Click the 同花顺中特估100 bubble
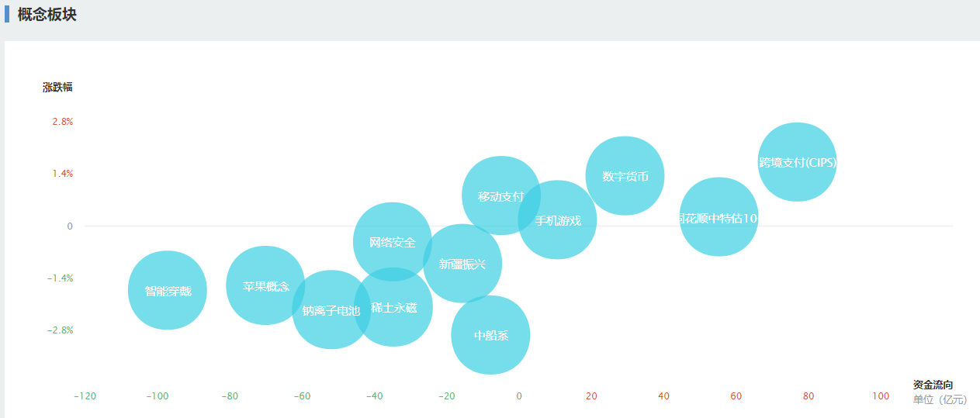980x418 pixels. tap(719, 217)
